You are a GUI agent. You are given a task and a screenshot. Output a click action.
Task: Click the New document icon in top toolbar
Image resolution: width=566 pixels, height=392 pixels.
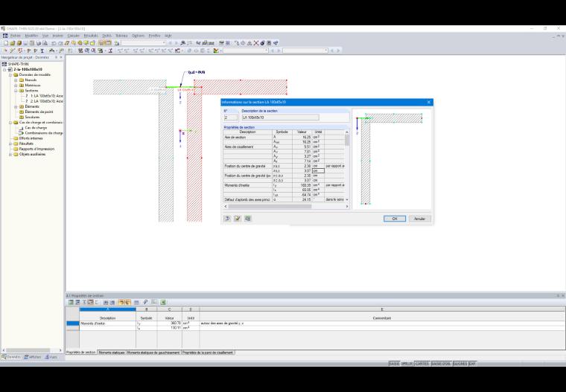6,43
